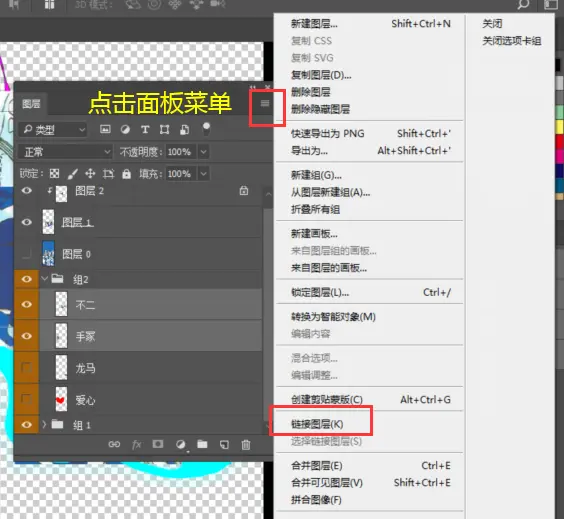The image size is (564, 519).
Task: Click 关闭 in panel menu
Action: pos(492,24)
